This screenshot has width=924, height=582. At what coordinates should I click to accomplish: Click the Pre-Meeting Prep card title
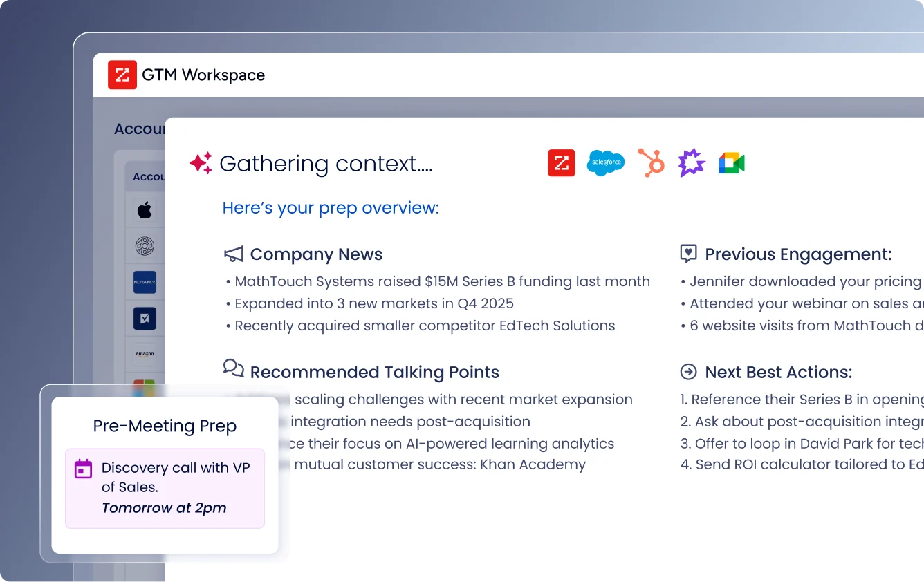point(165,426)
